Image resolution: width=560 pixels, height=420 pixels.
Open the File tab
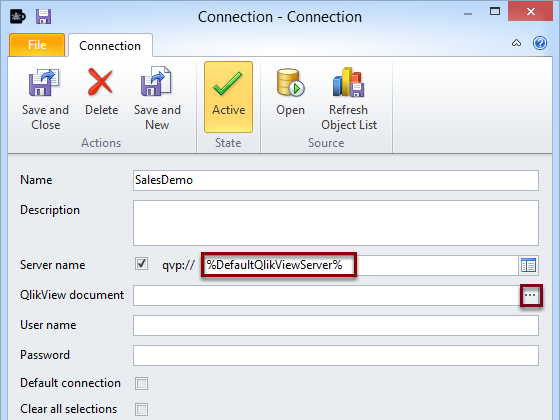(37, 45)
